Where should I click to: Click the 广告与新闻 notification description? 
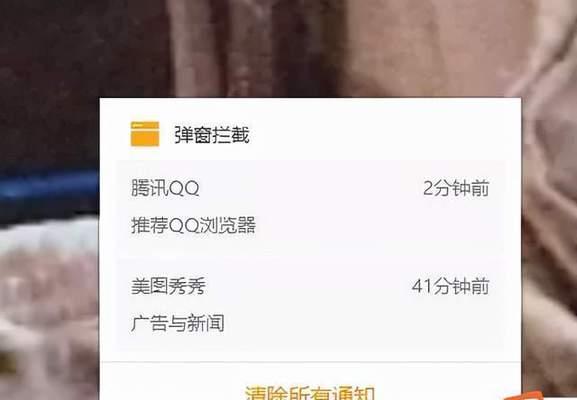[178, 323]
